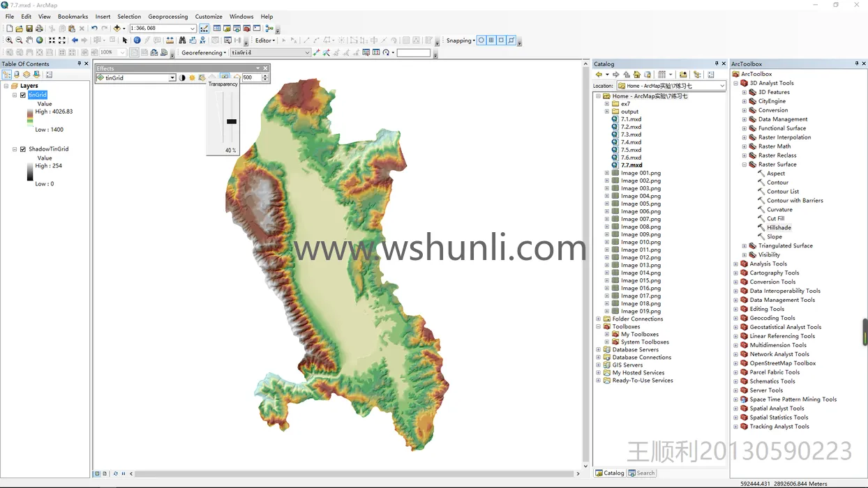Go back to previous extent arrow
This screenshot has width=868, height=488.
pyautogui.click(x=75, y=40)
